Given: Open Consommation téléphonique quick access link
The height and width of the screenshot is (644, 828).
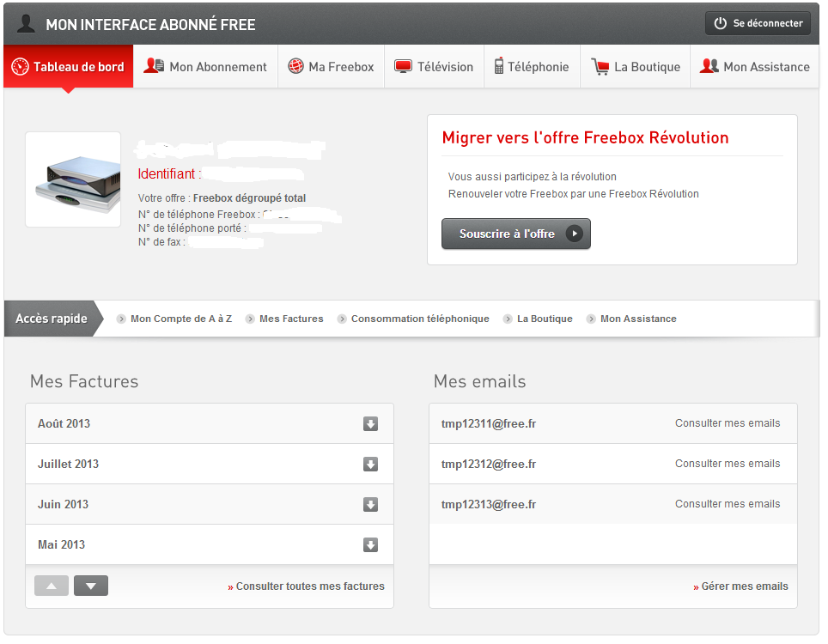Looking at the screenshot, I should tap(419, 319).
